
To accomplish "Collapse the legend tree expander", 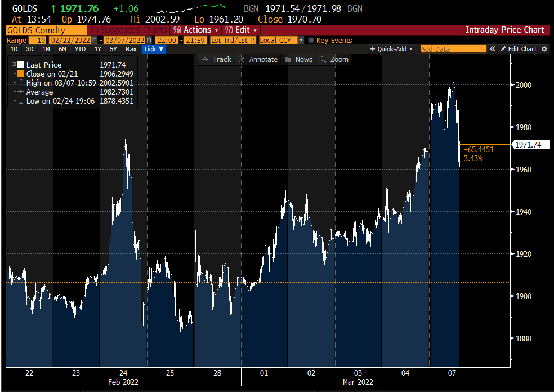I will coord(14,64).
